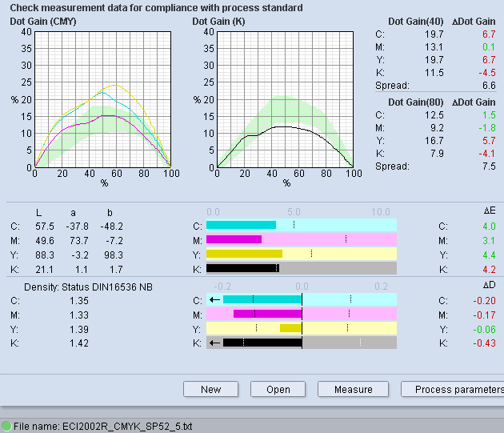The image size is (504, 433).
Task: Click magenta a value 73.7
Action: click(79, 241)
